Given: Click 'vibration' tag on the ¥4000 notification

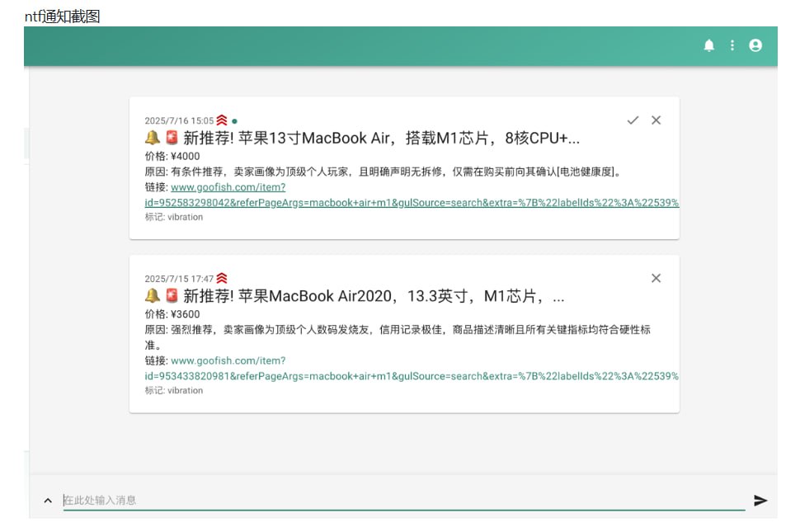Looking at the screenshot, I should point(186,217).
